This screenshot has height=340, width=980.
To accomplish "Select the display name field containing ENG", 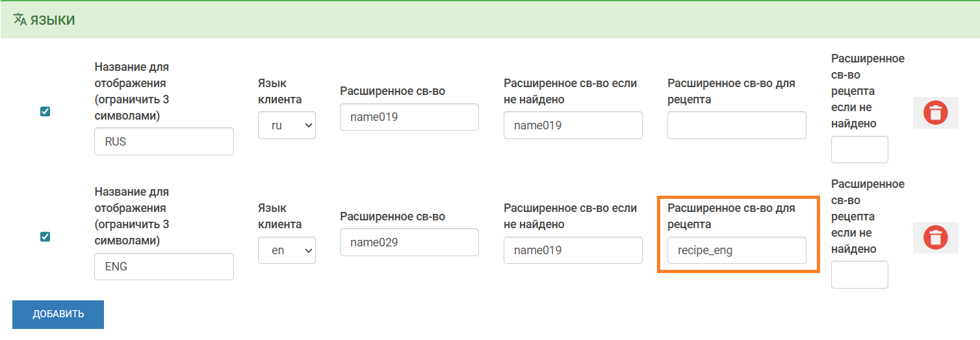I will tap(164, 266).
